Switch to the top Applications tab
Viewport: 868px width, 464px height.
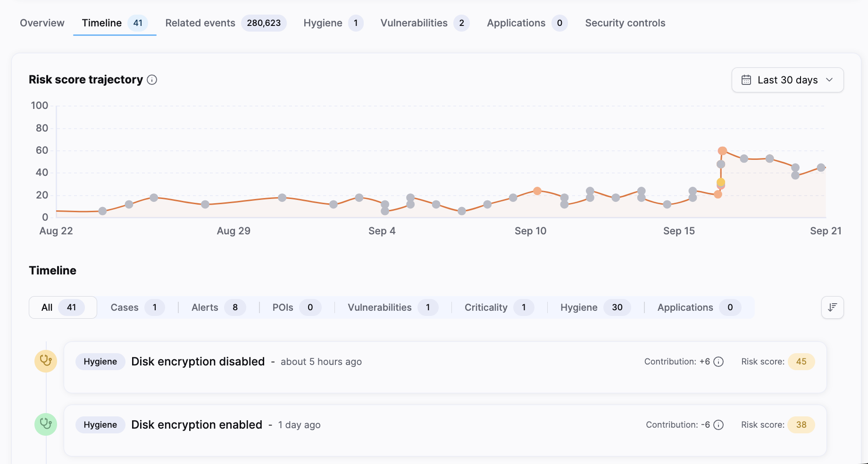pyautogui.click(x=527, y=23)
